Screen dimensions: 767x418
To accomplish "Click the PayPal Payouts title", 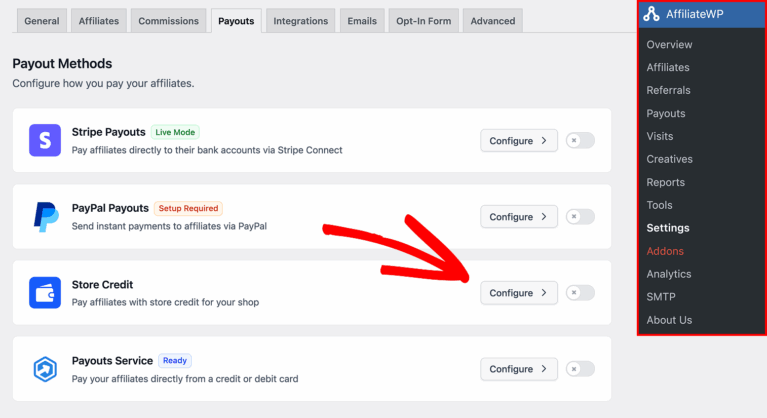I will 110,208.
